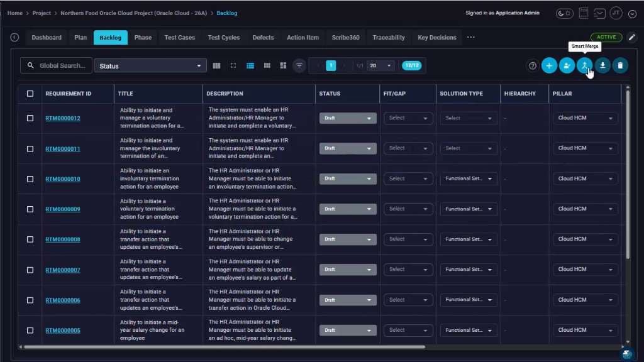
Task: Click the search magnifier icon
Action: pos(30,65)
